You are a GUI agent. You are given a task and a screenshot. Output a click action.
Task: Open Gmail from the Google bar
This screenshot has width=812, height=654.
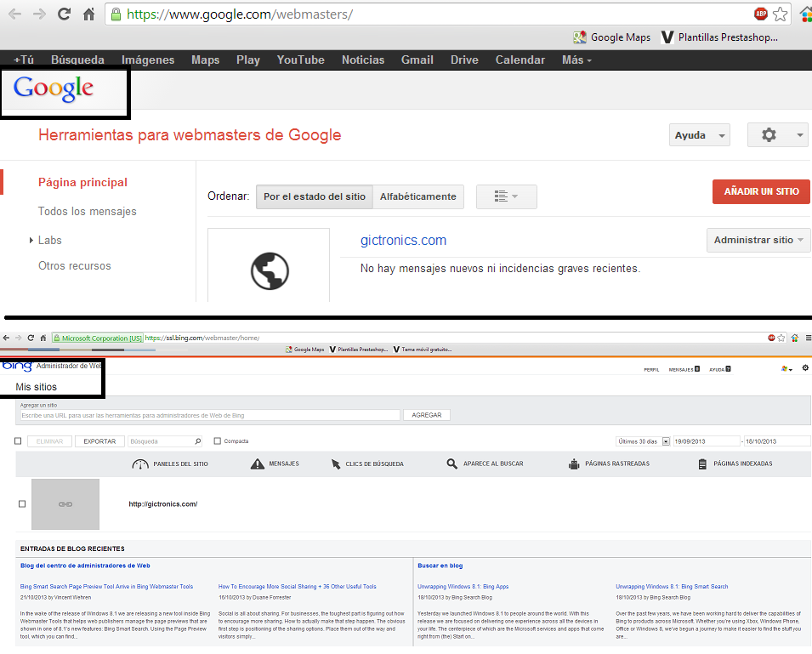pyautogui.click(x=417, y=60)
